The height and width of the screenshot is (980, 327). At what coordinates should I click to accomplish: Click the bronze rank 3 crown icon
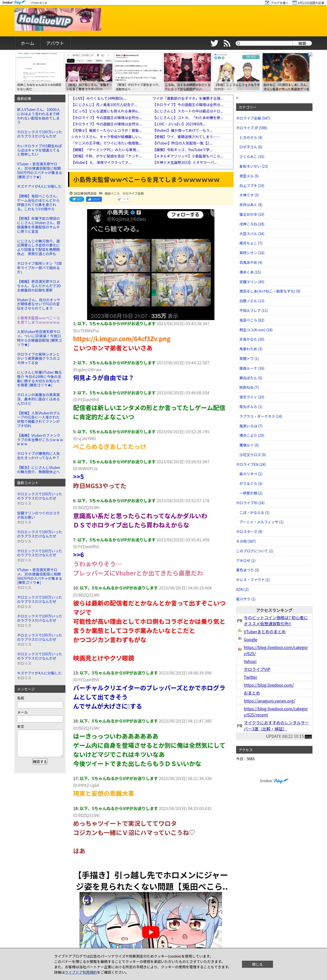tap(239, 650)
